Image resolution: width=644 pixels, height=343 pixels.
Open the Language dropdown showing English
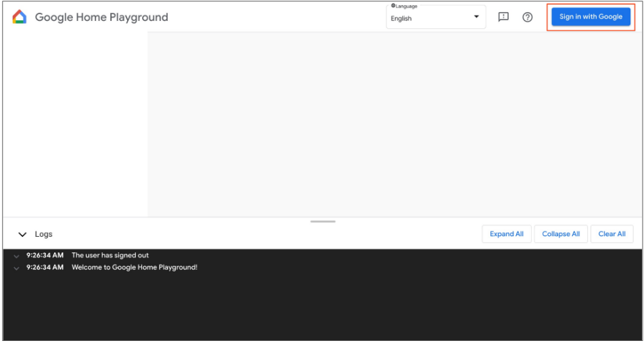(x=436, y=18)
